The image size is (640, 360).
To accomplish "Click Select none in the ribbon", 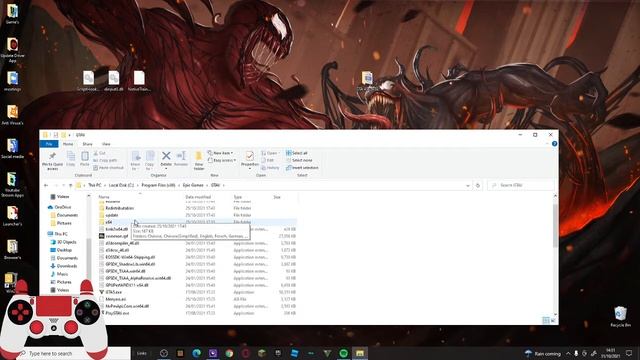I will pos(299,160).
